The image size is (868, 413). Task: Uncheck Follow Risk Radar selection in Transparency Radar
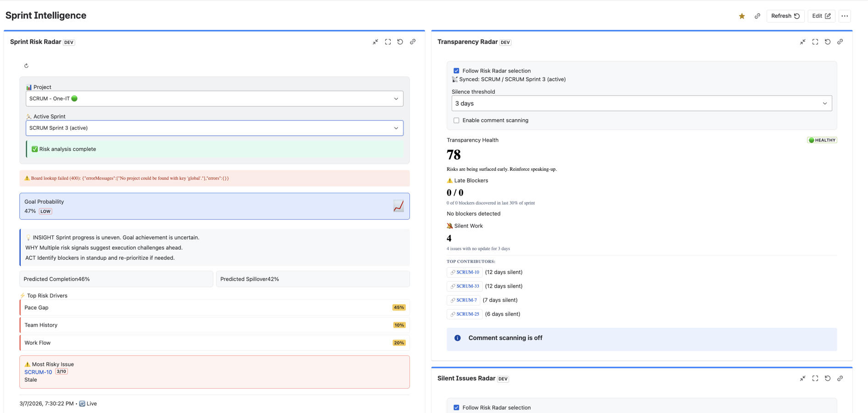pos(456,70)
